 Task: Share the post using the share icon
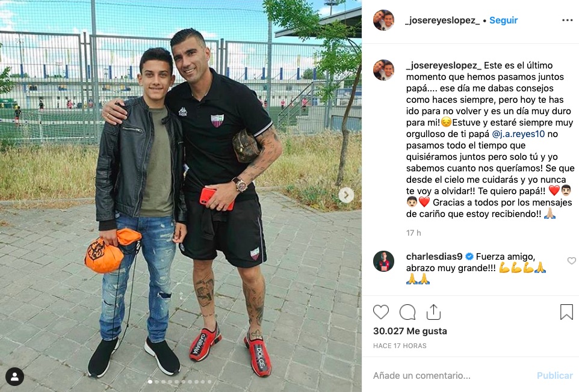click(x=433, y=312)
